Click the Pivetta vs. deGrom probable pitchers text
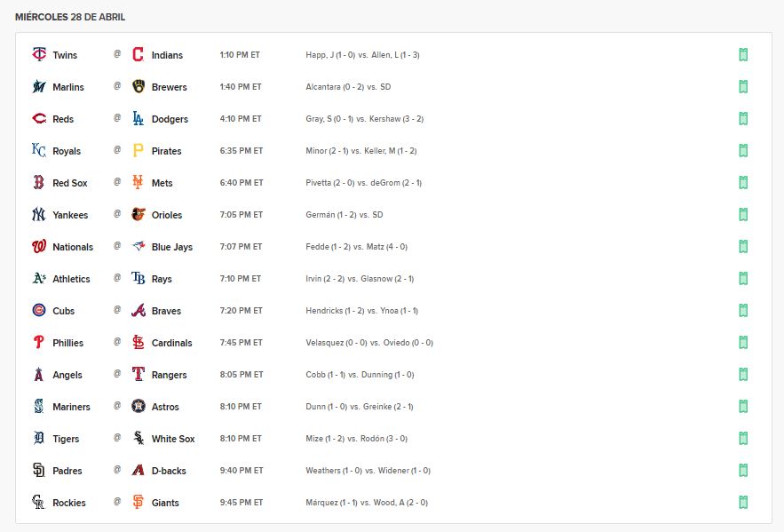Screen dimensions: 784x532 [x=363, y=183]
